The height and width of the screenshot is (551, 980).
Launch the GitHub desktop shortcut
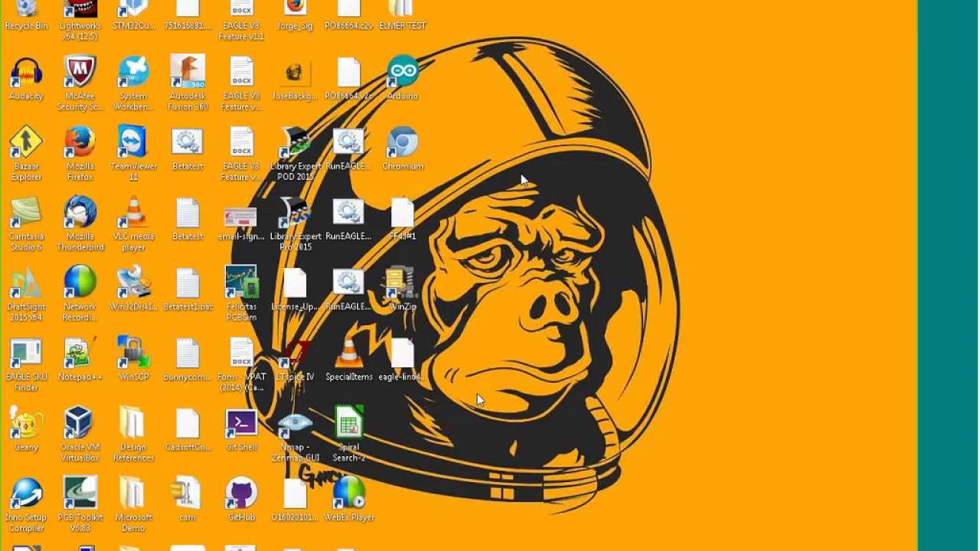click(x=241, y=494)
